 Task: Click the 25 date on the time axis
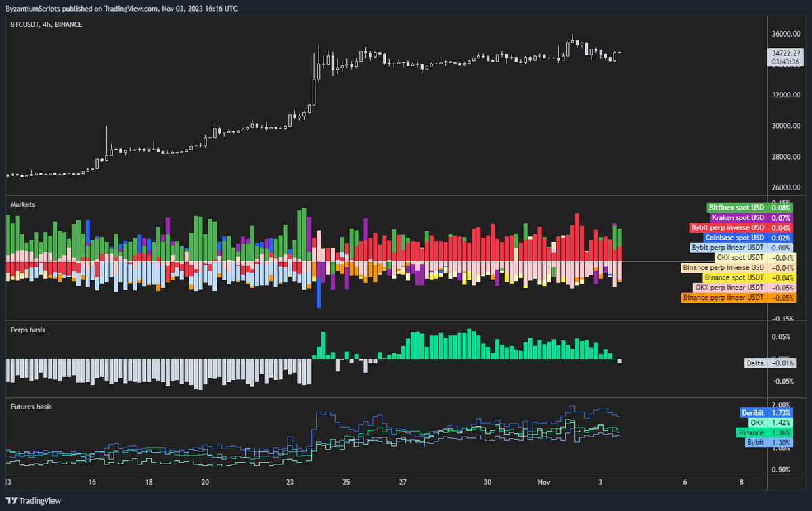tap(346, 482)
